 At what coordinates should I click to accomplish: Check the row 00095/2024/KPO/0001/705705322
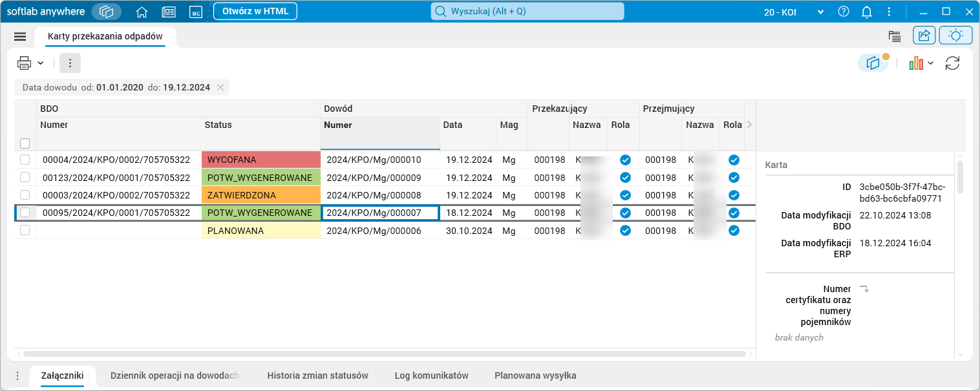[25, 212]
